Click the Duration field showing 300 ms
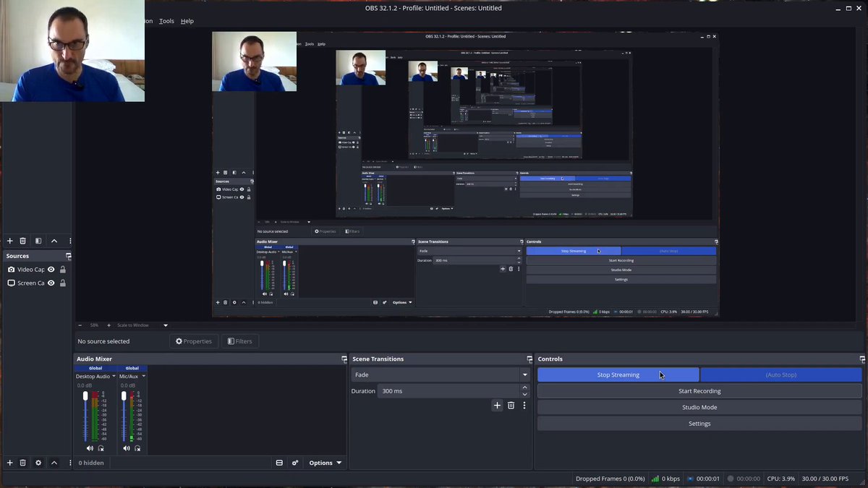Viewport: 868px width, 488px height. (x=448, y=391)
